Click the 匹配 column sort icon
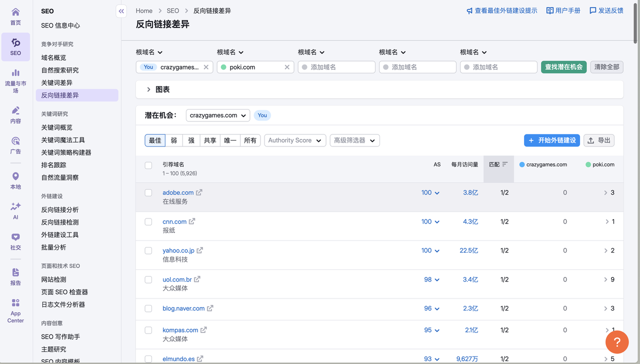 click(505, 164)
